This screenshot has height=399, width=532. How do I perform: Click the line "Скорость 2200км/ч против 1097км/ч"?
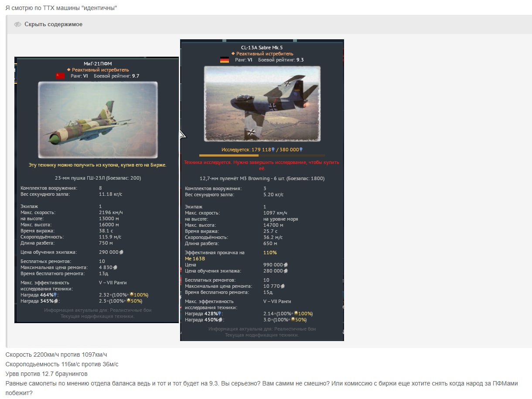(56, 355)
